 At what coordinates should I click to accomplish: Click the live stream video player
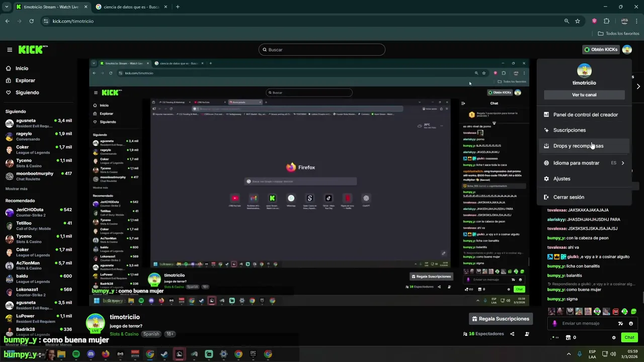coord(309,183)
